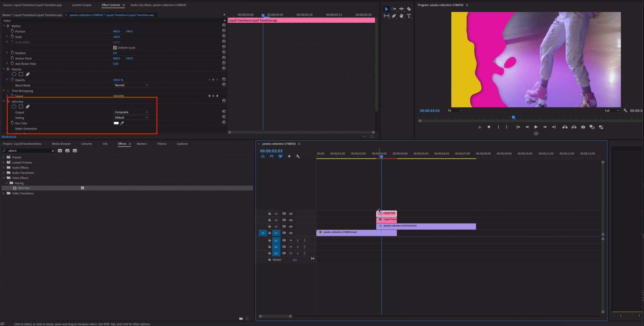Toggle the Uniform Scale checkbox
The image size is (644, 326).
click(115, 48)
